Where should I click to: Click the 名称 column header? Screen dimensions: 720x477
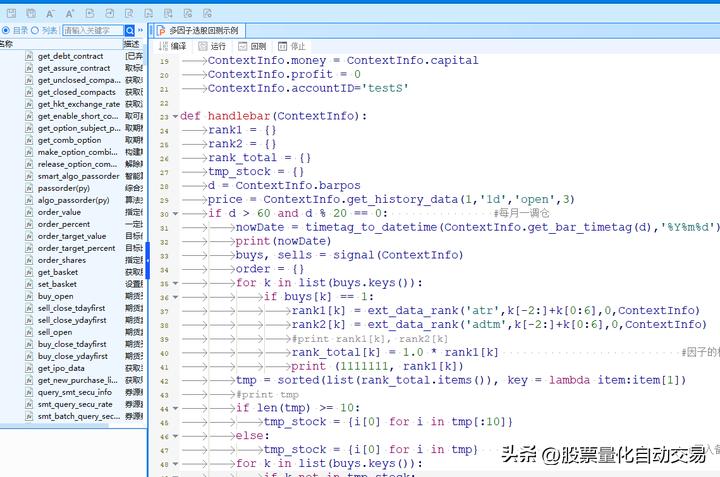coord(8,44)
